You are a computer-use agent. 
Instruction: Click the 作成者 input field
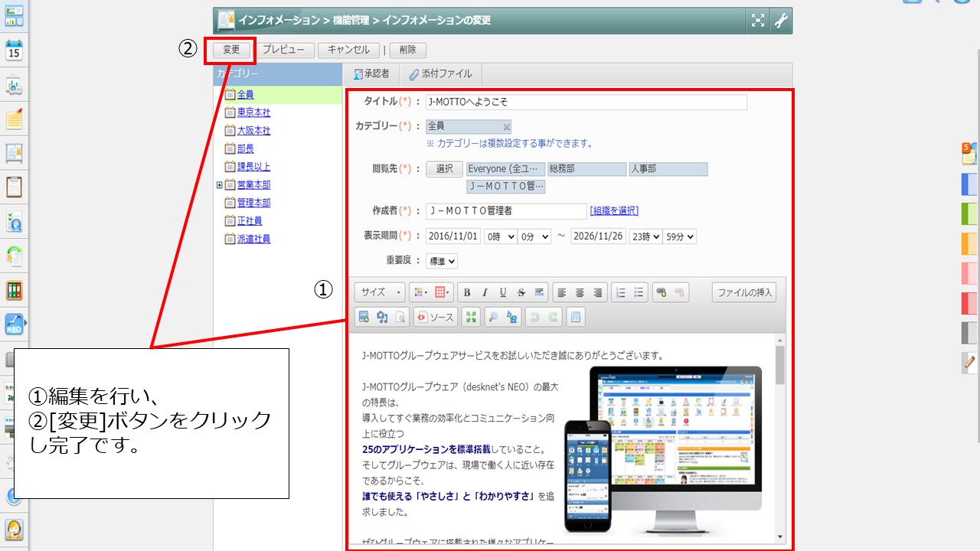point(506,210)
